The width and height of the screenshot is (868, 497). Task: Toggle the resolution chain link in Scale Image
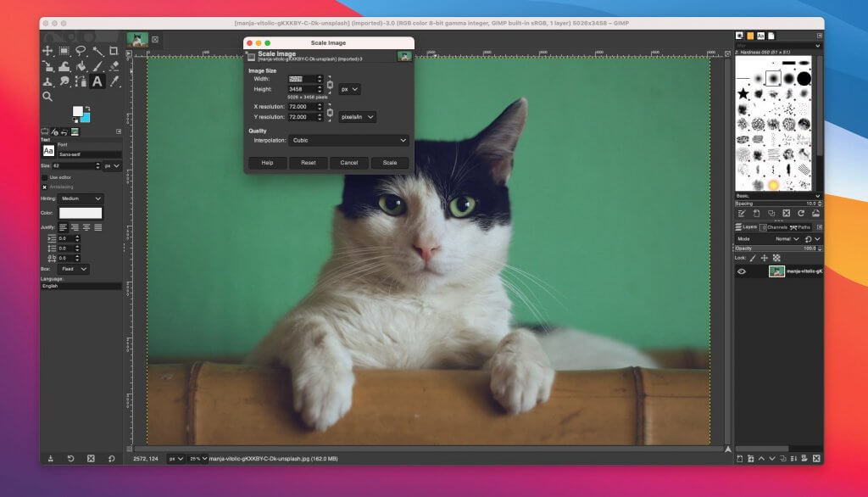click(330, 112)
